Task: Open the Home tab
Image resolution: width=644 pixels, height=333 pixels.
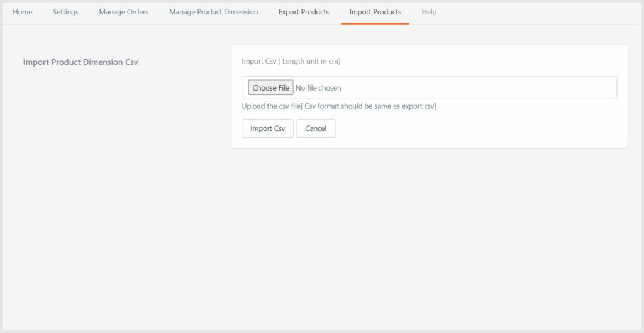Action: coord(22,12)
